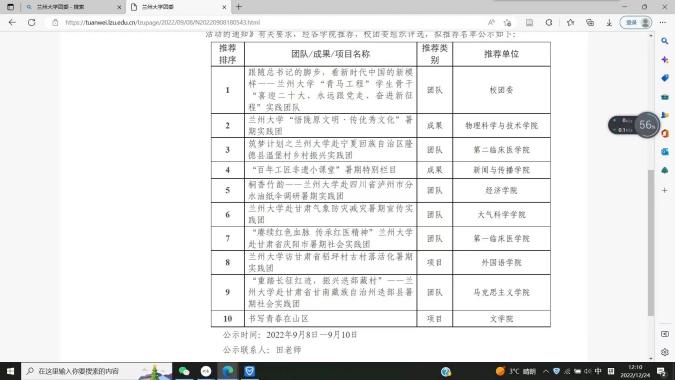Open the Shopping tag icon in sidebar
The height and width of the screenshot is (380, 675).
(x=665, y=78)
